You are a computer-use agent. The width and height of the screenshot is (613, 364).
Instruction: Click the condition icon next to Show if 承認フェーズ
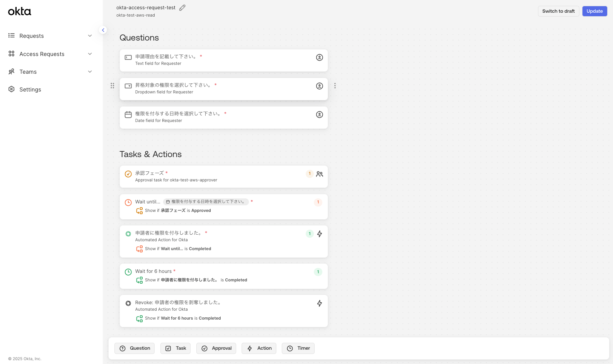pyautogui.click(x=140, y=211)
